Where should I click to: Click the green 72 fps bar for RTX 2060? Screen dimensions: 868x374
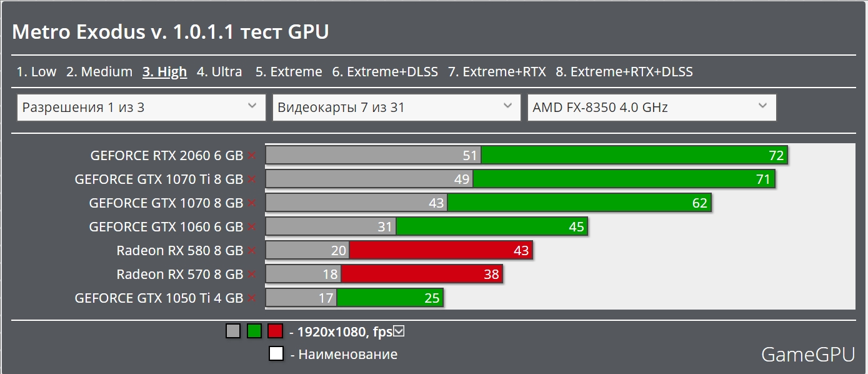(x=634, y=156)
